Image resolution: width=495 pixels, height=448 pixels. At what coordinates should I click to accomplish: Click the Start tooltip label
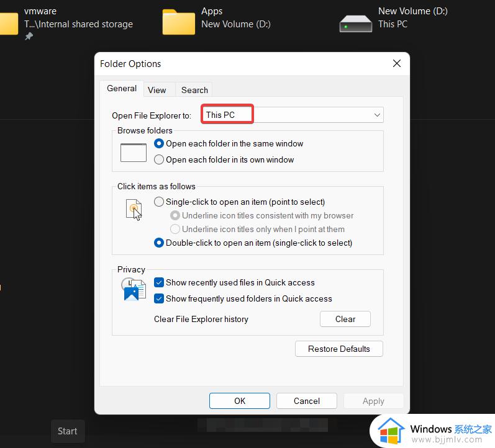[68, 431]
